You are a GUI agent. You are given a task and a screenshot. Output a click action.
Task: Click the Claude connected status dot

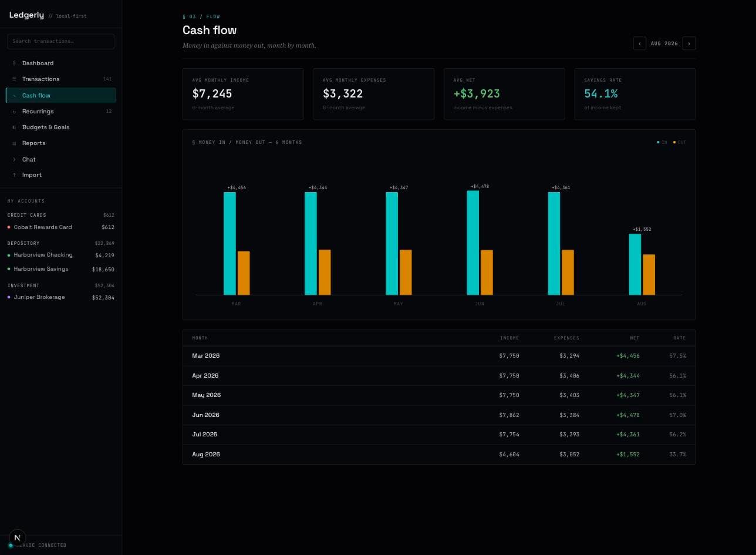tap(11, 546)
